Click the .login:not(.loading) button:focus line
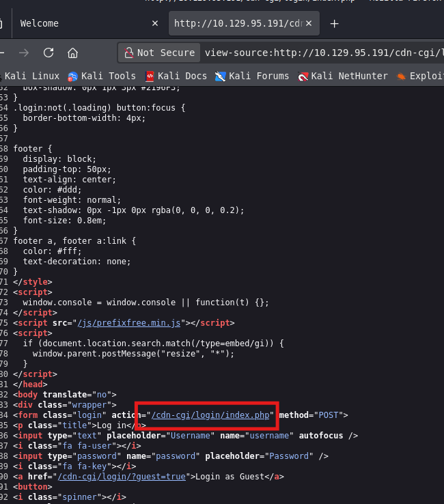The image size is (444, 504). coord(99,108)
